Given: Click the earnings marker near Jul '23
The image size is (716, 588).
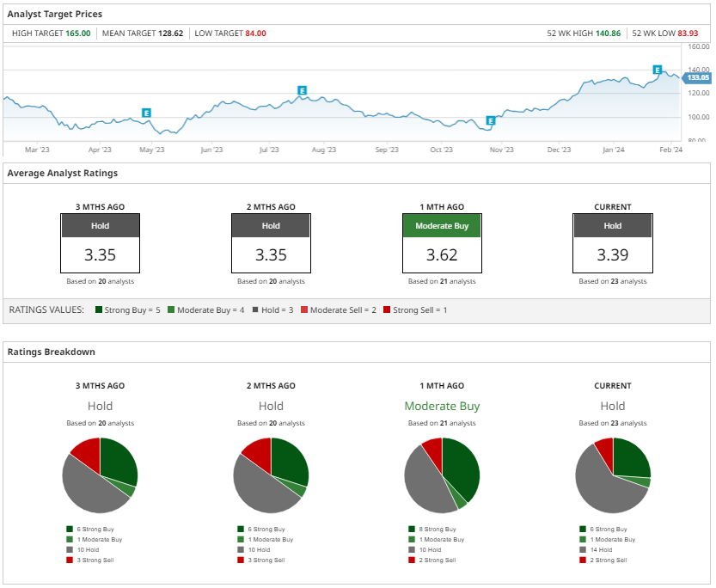Looking at the screenshot, I should click(302, 90).
